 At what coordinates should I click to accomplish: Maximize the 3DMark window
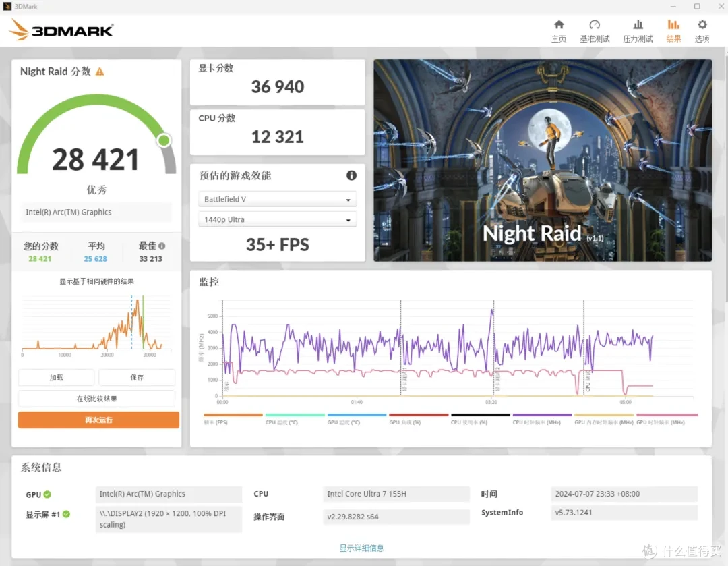(x=697, y=6)
